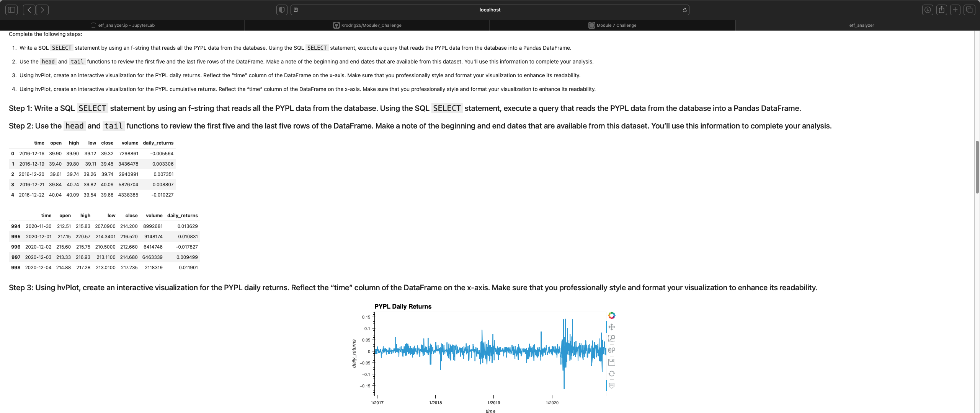
Task: Click the 2016-12-16 date cell
Action: click(x=32, y=154)
